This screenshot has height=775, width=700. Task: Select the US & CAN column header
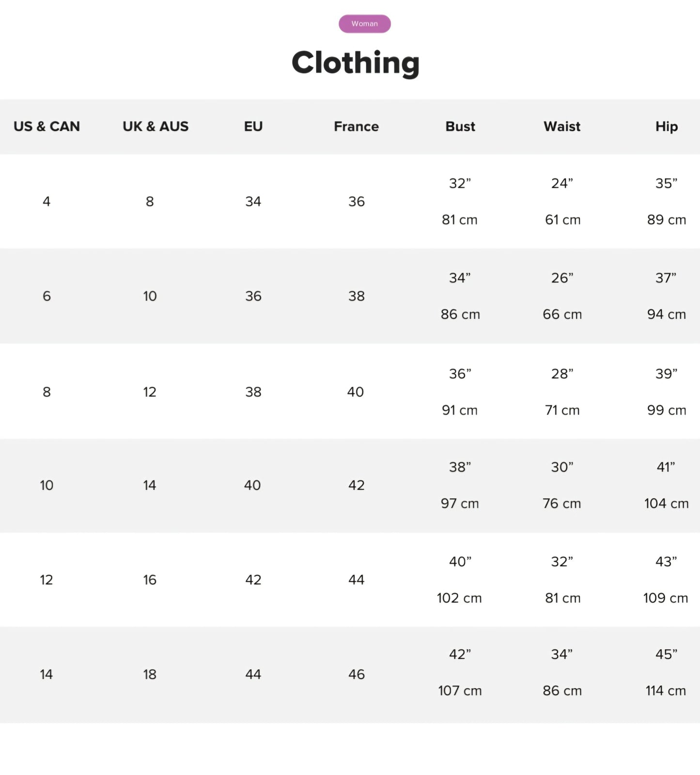(47, 126)
